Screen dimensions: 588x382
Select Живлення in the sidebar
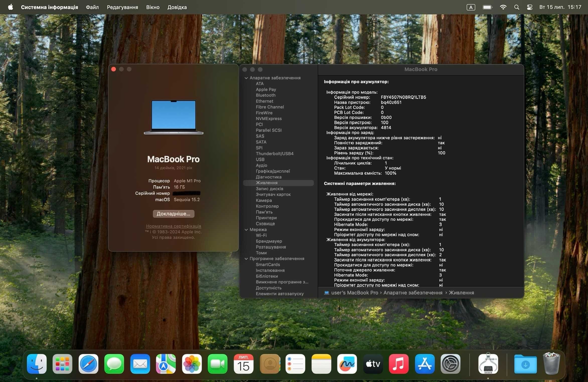(278, 183)
